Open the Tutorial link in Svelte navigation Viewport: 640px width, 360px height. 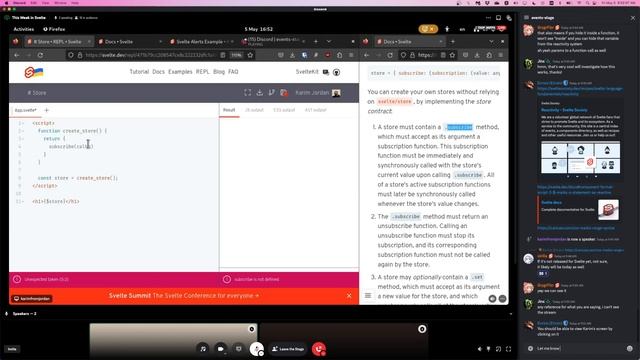139,72
